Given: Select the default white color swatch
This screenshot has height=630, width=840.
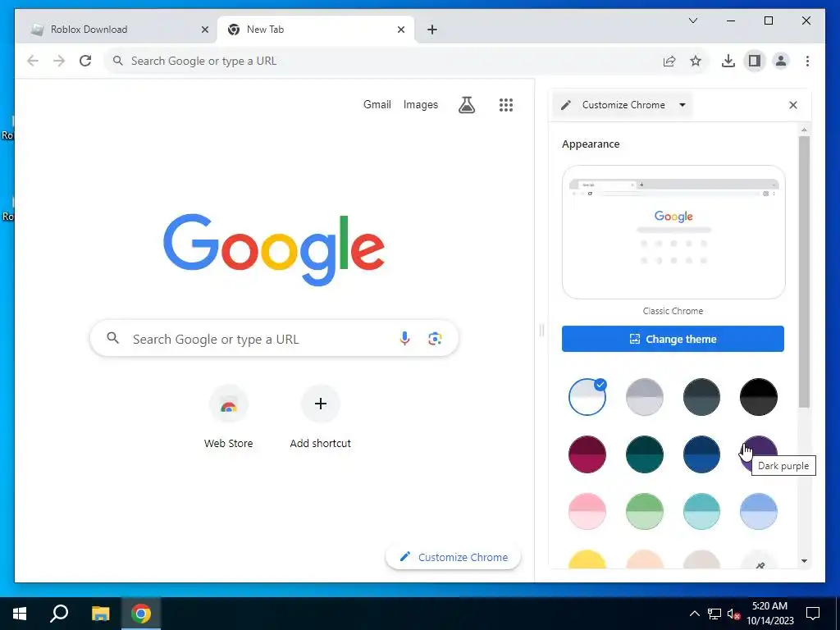Looking at the screenshot, I should (x=587, y=397).
